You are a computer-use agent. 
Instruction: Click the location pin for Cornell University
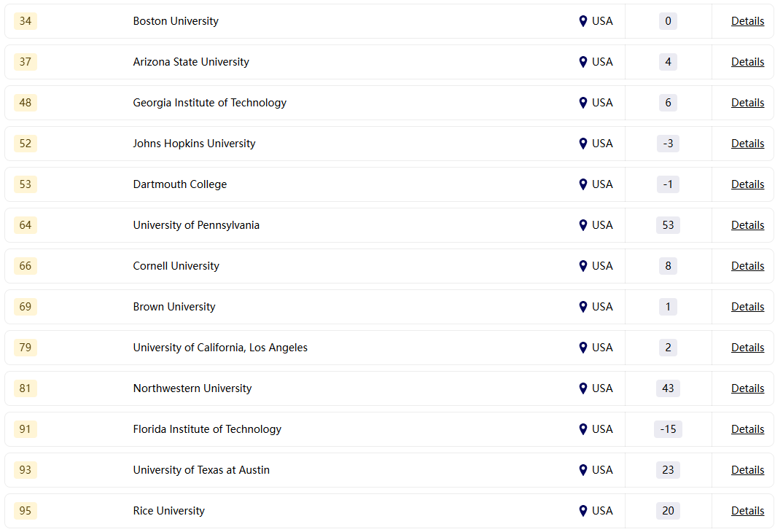583,266
